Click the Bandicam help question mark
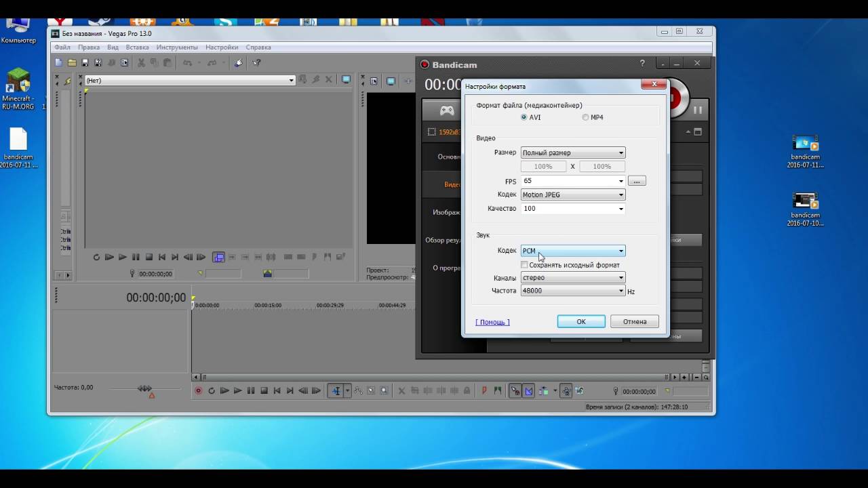This screenshot has width=868, height=488. click(x=642, y=64)
